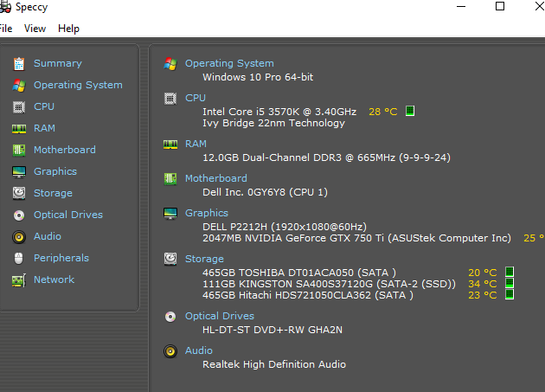
Task: Click the Network card icon in sidebar
Action: click(19, 280)
